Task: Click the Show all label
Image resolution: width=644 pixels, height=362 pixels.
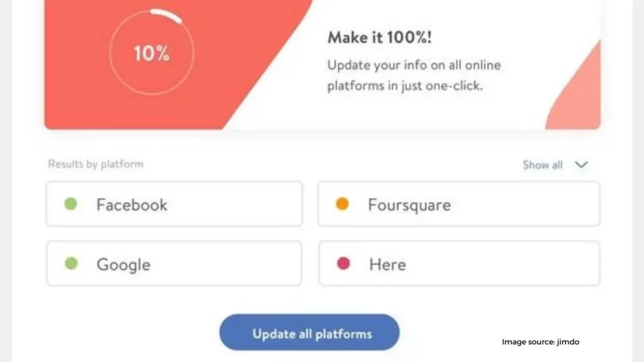Action: 543,165
